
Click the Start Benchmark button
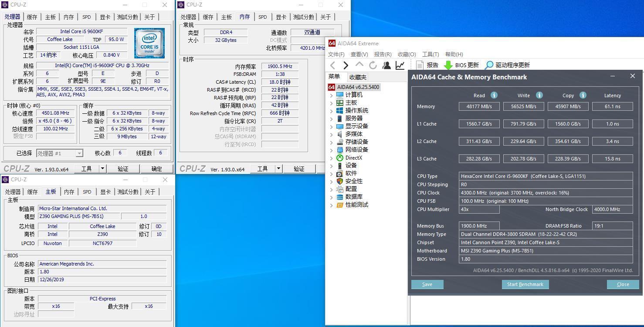[525, 284]
